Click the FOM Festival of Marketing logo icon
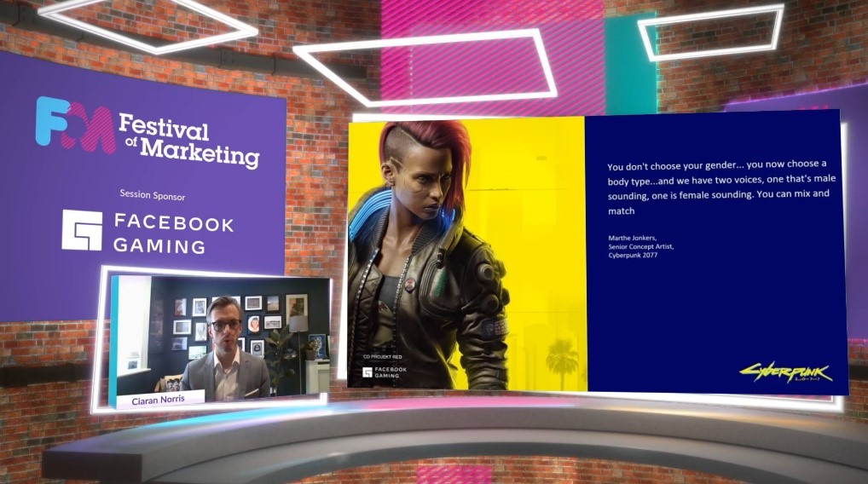Viewport: 868px width, 484px height. 76,124
